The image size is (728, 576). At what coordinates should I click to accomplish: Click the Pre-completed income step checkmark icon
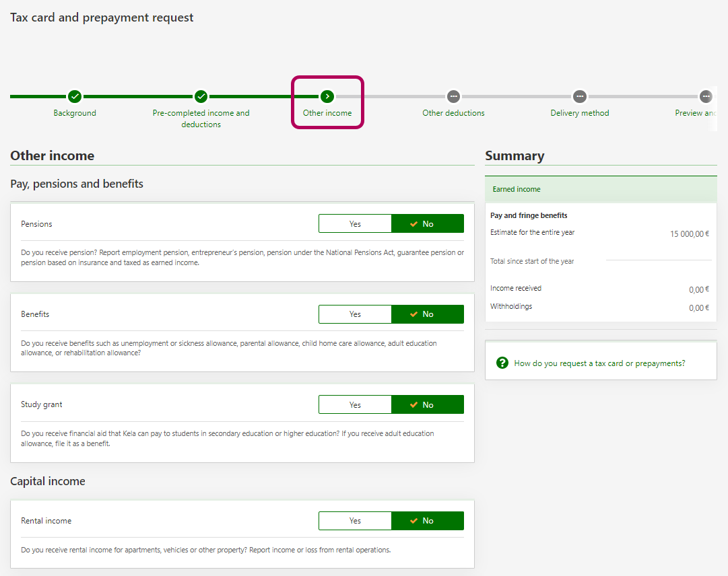coord(201,96)
